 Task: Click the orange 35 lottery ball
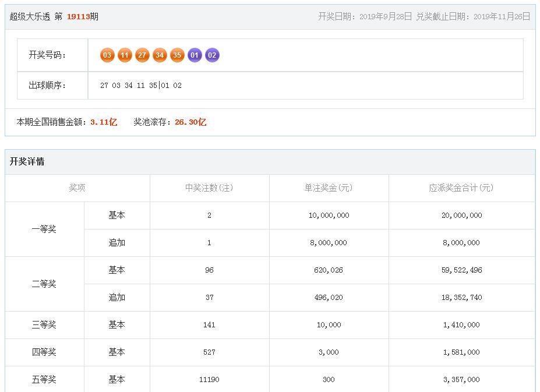click(177, 55)
